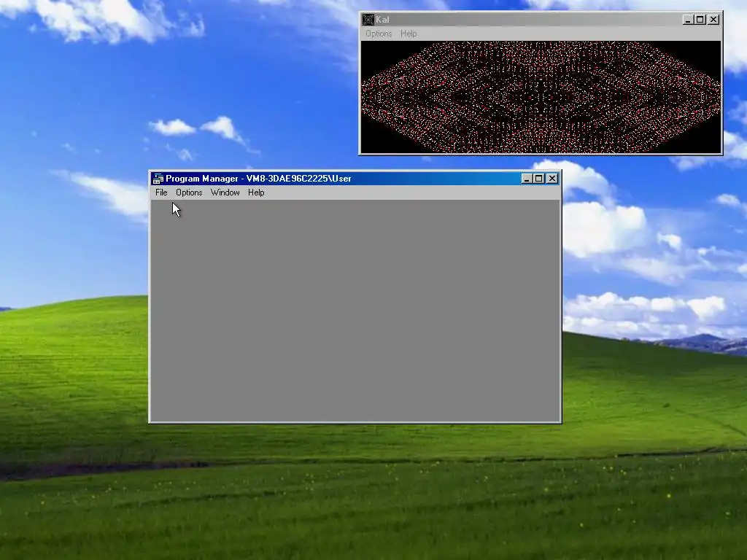Click the Program Manager title bar icon

pos(158,179)
